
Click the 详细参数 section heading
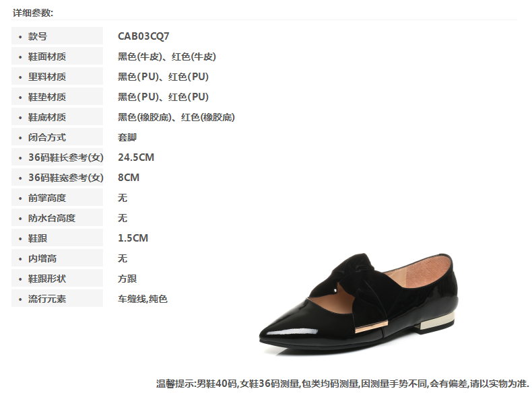[33, 13]
